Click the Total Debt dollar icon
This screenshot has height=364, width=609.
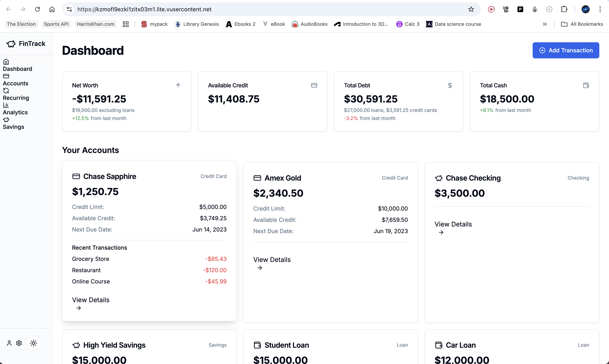[450, 85]
